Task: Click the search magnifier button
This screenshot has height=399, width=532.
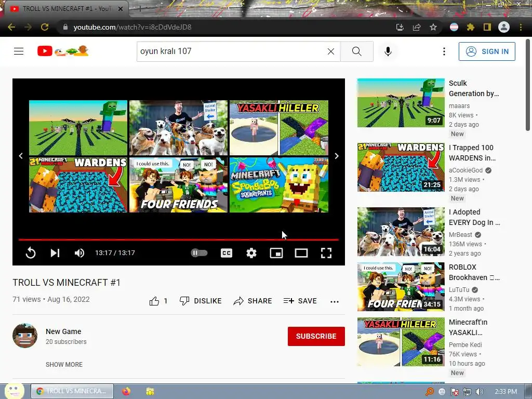Action: pyautogui.click(x=356, y=51)
